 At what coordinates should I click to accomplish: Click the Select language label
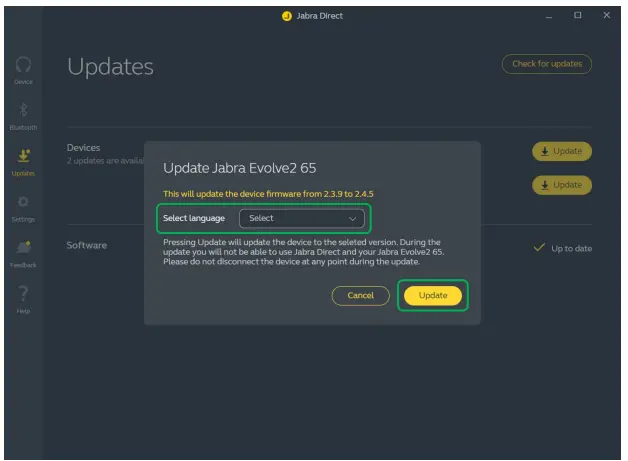194,218
